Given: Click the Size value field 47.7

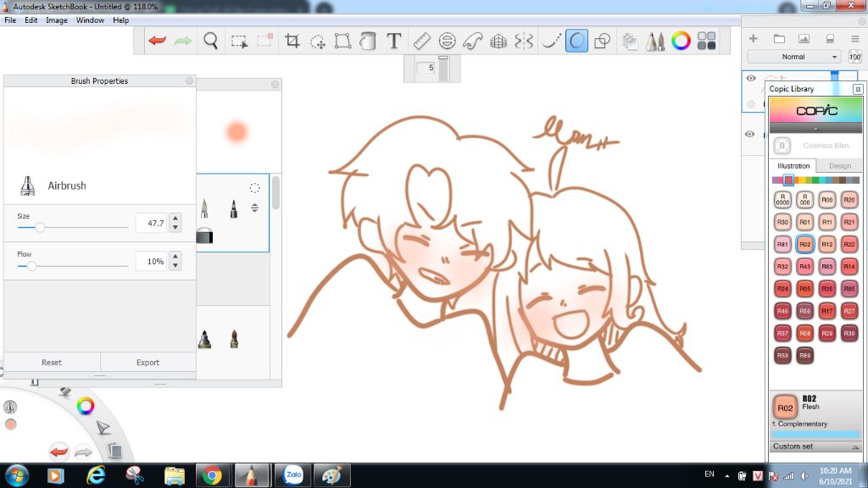Looking at the screenshot, I should (x=151, y=223).
